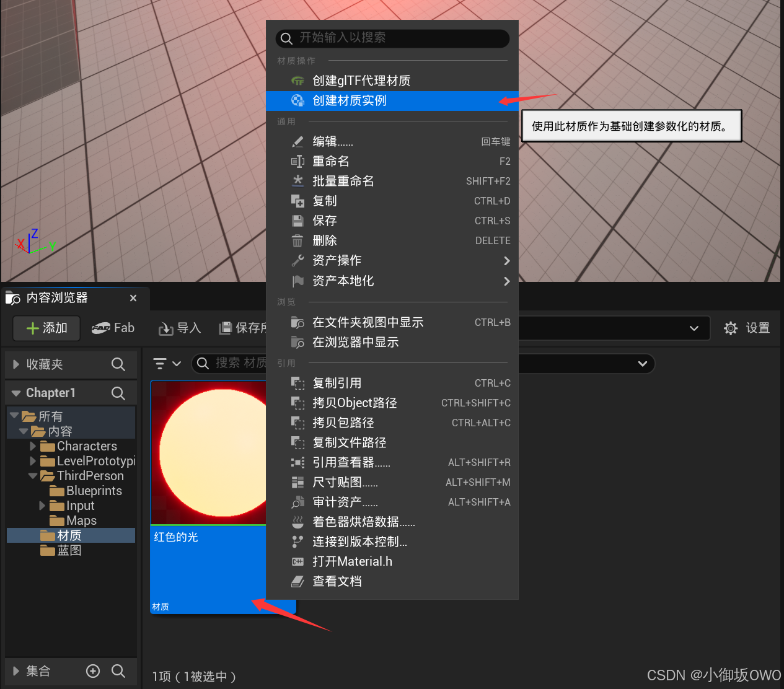Click the icon beside 拷贝包路径
Image resolution: width=784 pixels, height=689 pixels.
(298, 423)
